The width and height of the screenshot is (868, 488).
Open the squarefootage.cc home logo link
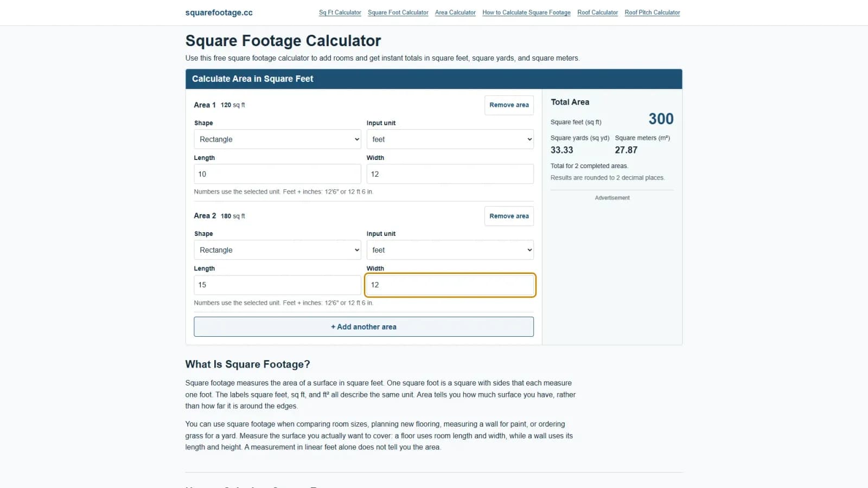pos(219,12)
